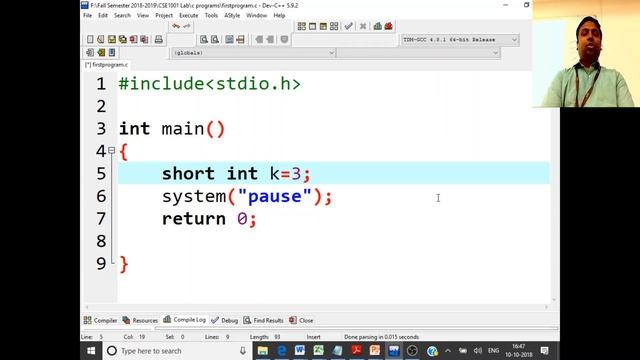Switch to the Debug bottom tab
Viewport: 640px width, 360px height.
coord(224,320)
